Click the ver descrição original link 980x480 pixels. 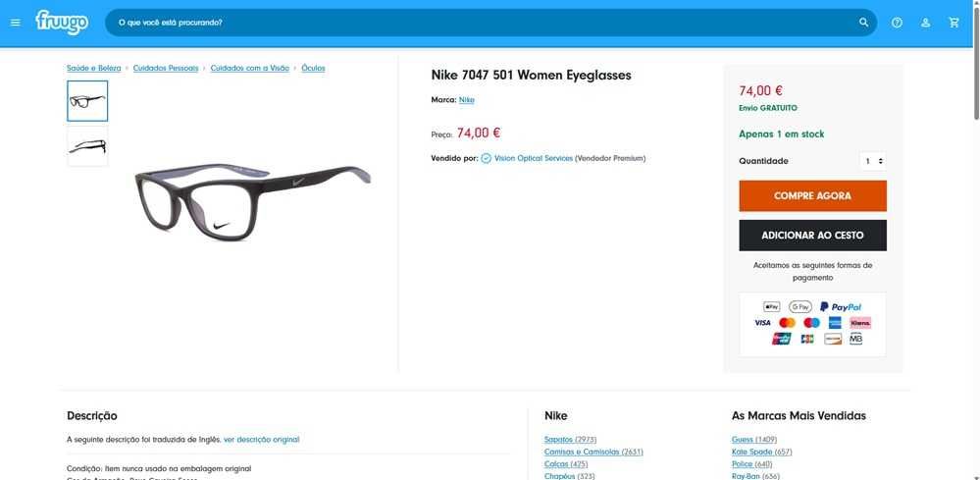pyautogui.click(x=261, y=440)
